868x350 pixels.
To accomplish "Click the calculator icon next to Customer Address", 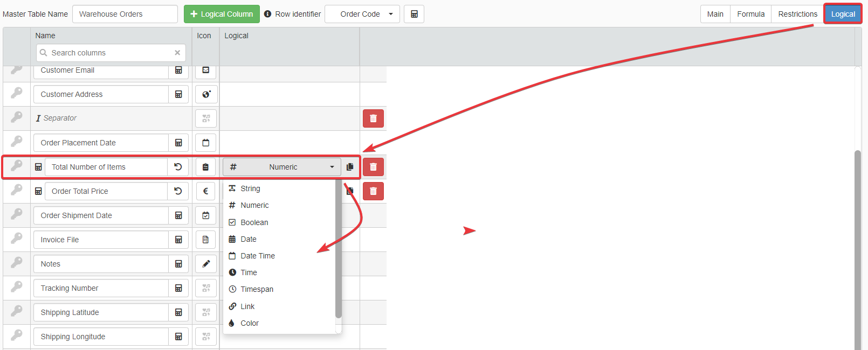I will [178, 94].
